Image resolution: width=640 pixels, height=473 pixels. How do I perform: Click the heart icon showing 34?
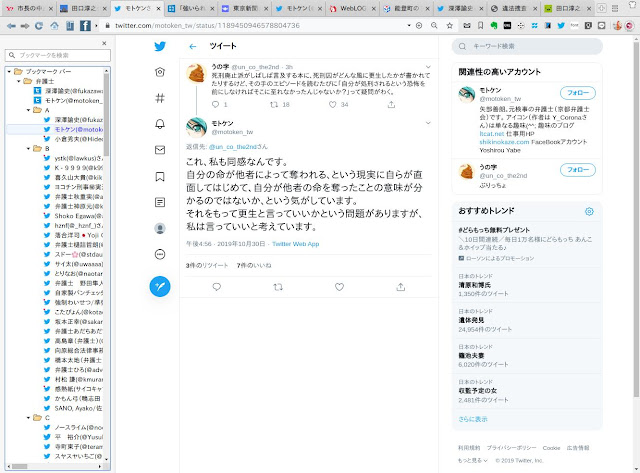point(333,104)
